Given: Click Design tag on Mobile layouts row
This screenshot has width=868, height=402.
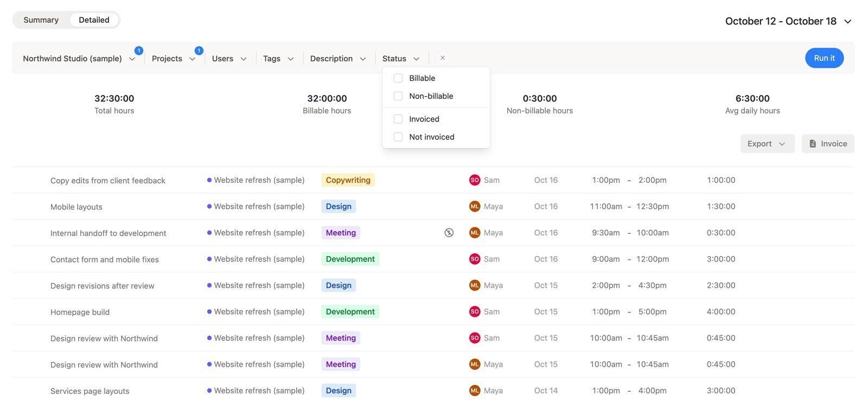Looking at the screenshot, I should (339, 206).
